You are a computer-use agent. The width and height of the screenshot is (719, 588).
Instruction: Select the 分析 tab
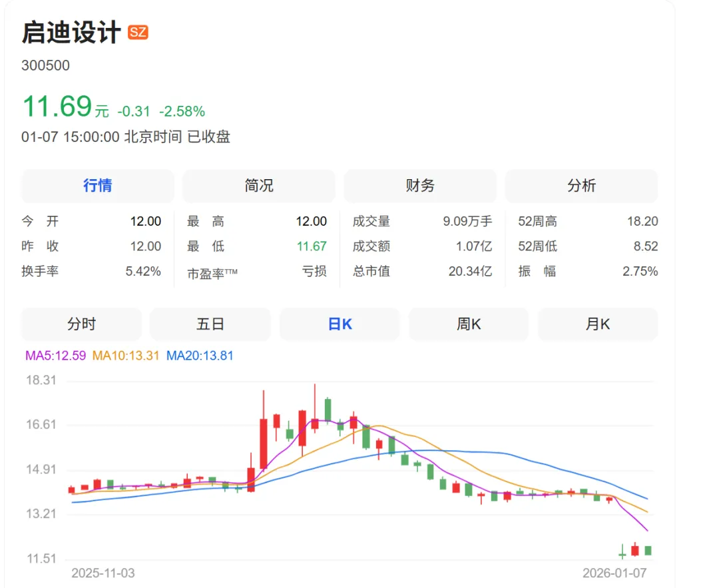(x=581, y=186)
